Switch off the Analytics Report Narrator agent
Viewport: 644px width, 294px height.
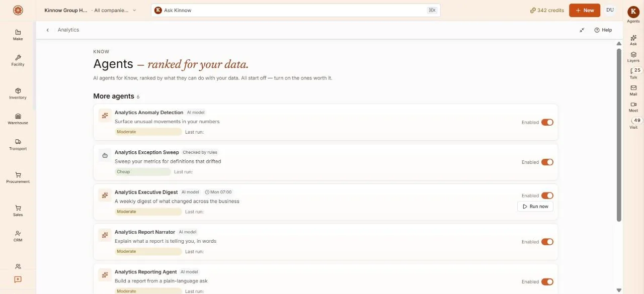547,242
